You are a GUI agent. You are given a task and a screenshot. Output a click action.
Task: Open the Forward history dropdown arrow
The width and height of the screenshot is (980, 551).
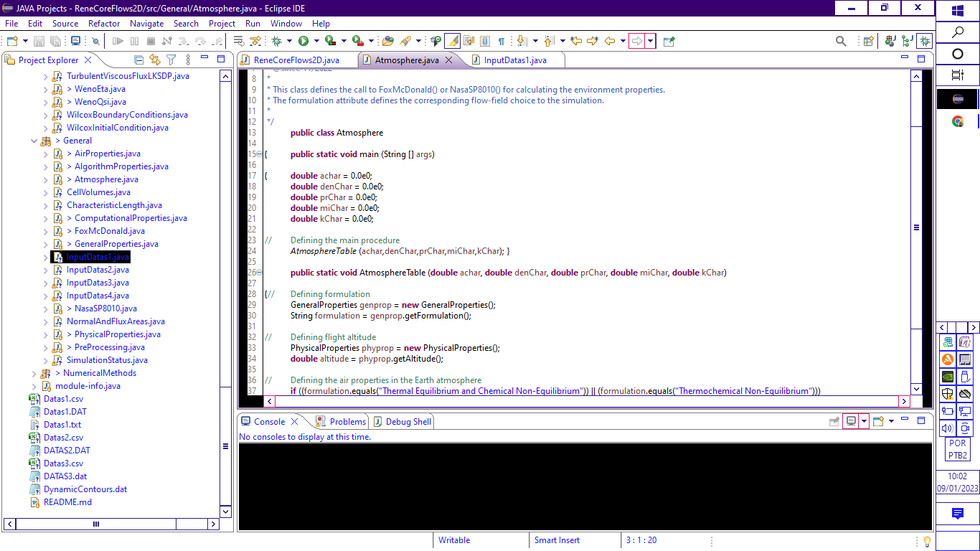pos(651,41)
